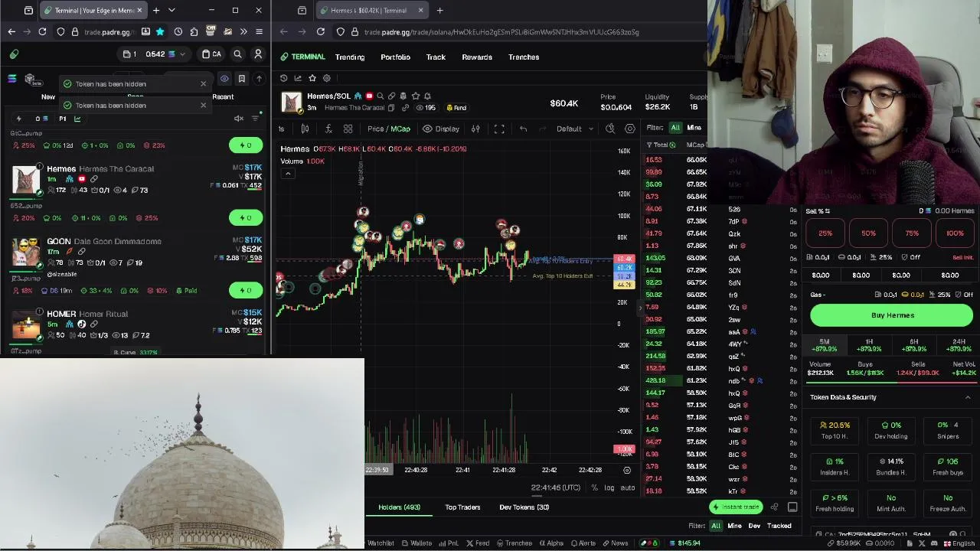Toggle log scale on the chart
The height and width of the screenshot is (551, 980).
point(609,488)
